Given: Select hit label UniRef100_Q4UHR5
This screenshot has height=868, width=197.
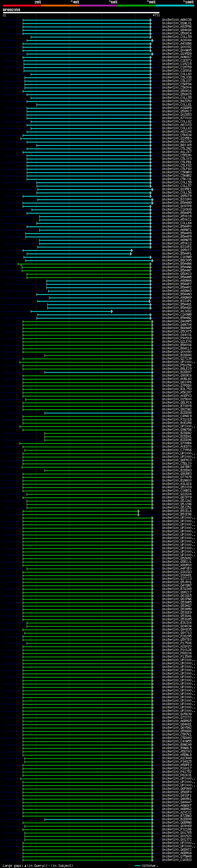Looking at the screenshot, I should (x=177, y=321).
